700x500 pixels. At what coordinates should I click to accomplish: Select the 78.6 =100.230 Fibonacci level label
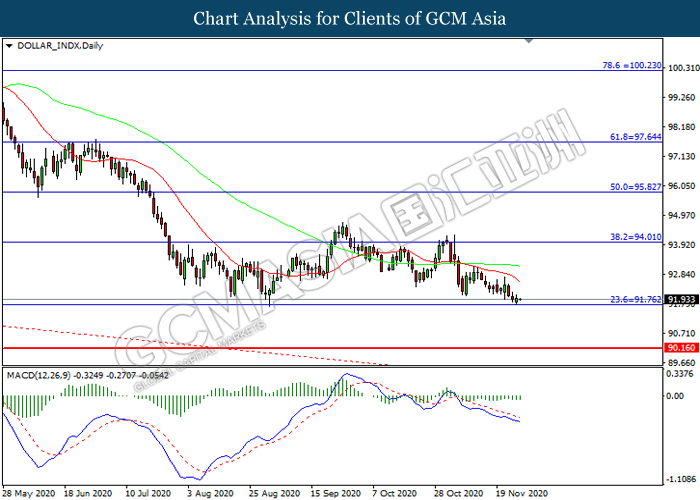click(x=632, y=65)
